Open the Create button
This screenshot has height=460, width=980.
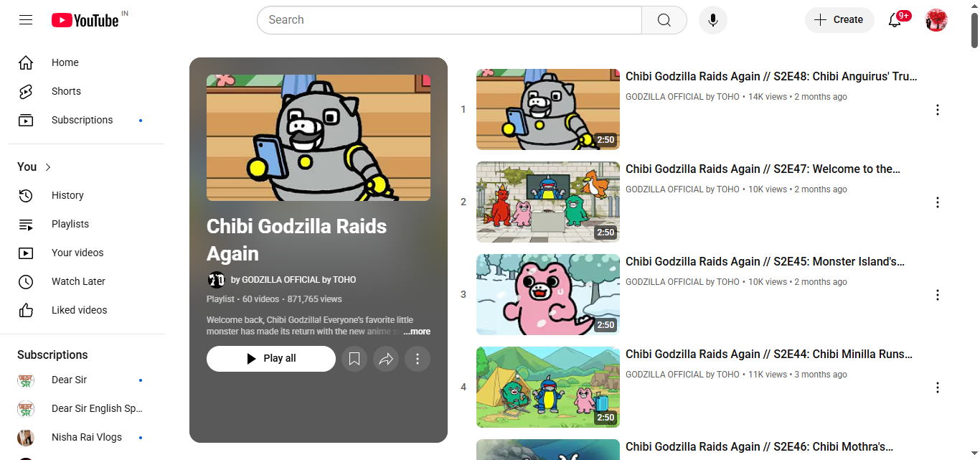tap(839, 20)
